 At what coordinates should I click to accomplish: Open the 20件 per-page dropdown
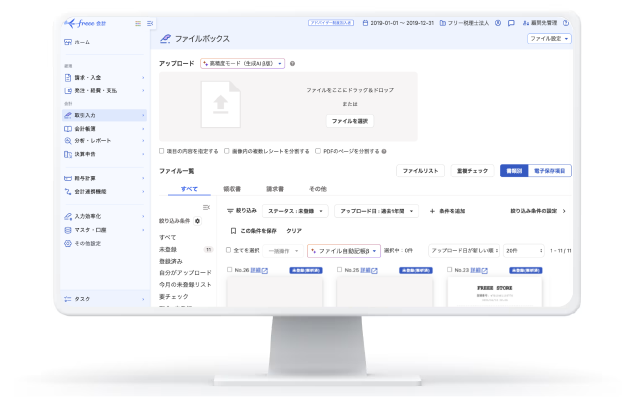pyautogui.click(x=524, y=251)
